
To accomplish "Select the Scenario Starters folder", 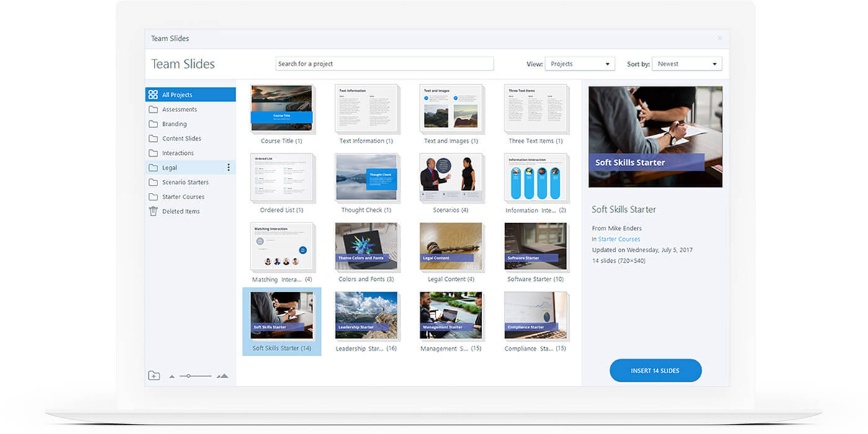I will (x=185, y=182).
